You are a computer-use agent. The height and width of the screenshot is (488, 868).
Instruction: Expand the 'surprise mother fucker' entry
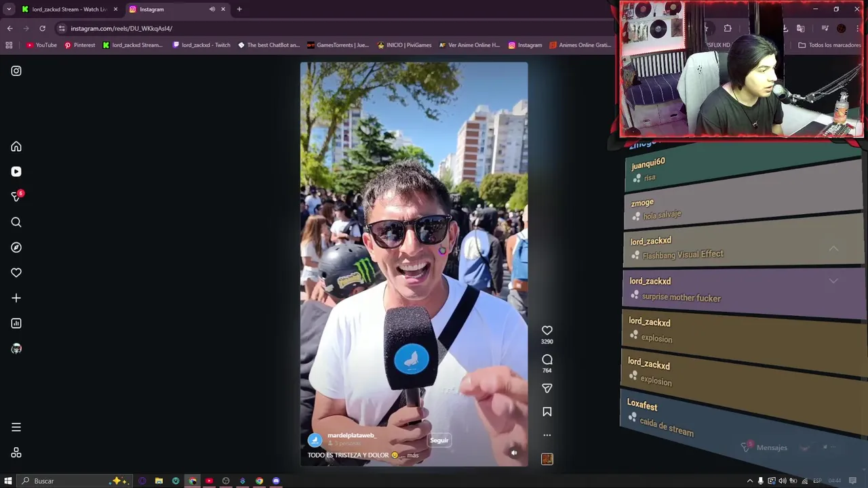pyautogui.click(x=833, y=281)
